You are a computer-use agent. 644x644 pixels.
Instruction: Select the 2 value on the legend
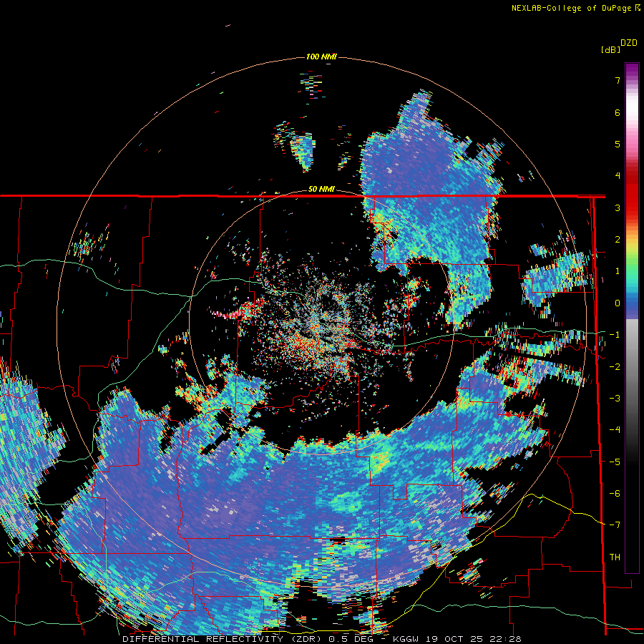tap(618, 240)
